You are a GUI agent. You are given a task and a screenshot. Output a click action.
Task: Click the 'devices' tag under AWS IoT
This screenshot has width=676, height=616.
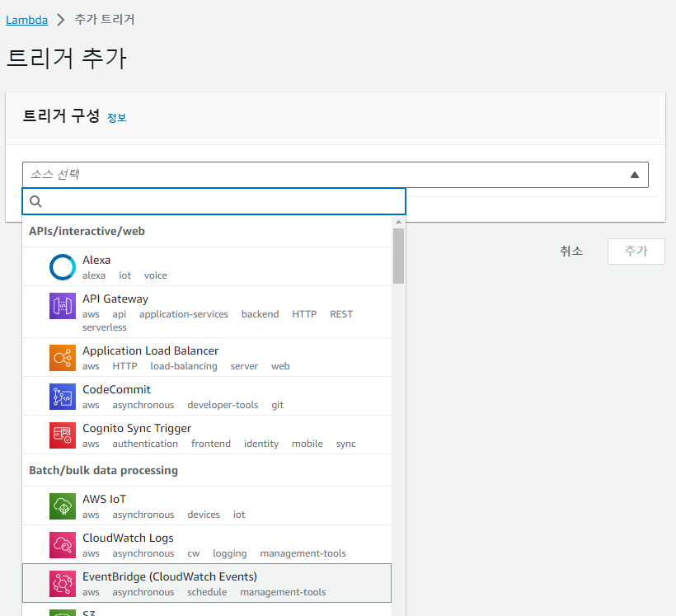(204, 515)
